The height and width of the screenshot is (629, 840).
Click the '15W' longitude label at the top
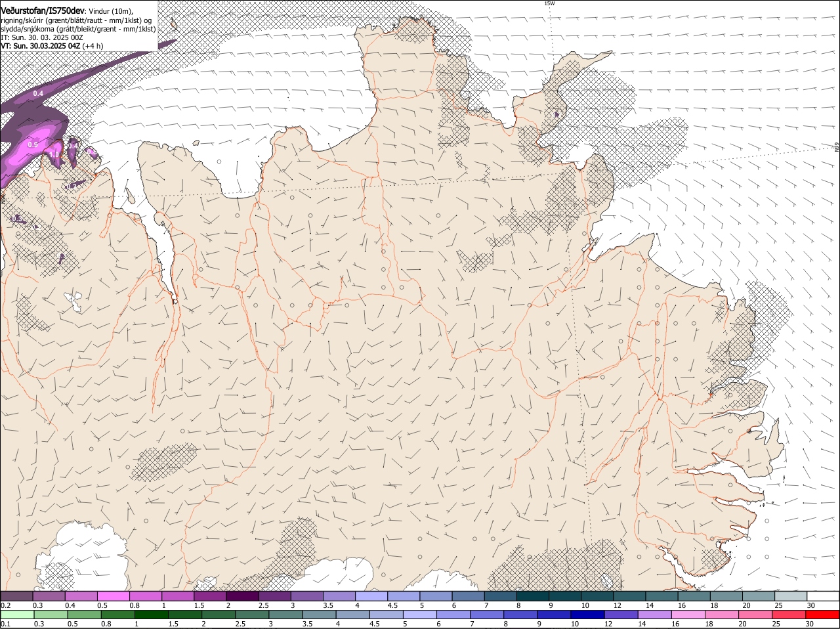[549, 3]
